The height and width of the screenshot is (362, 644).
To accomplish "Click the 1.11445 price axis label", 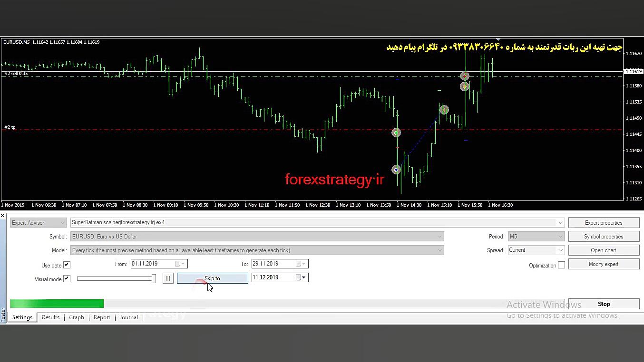I will 634,134.
